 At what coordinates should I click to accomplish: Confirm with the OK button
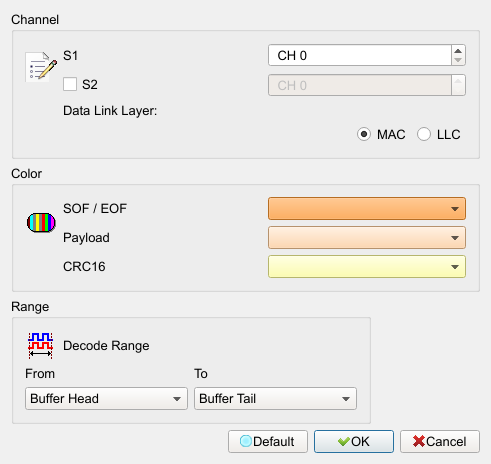point(354,442)
